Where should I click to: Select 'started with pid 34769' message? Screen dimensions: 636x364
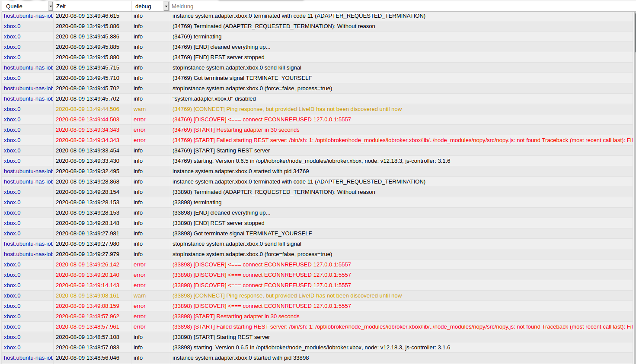click(x=240, y=171)
